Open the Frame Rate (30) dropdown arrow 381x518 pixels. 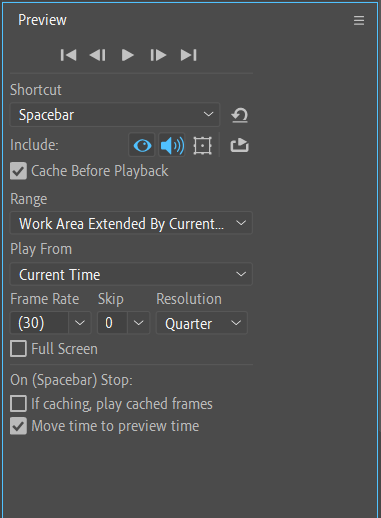click(x=80, y=323)
